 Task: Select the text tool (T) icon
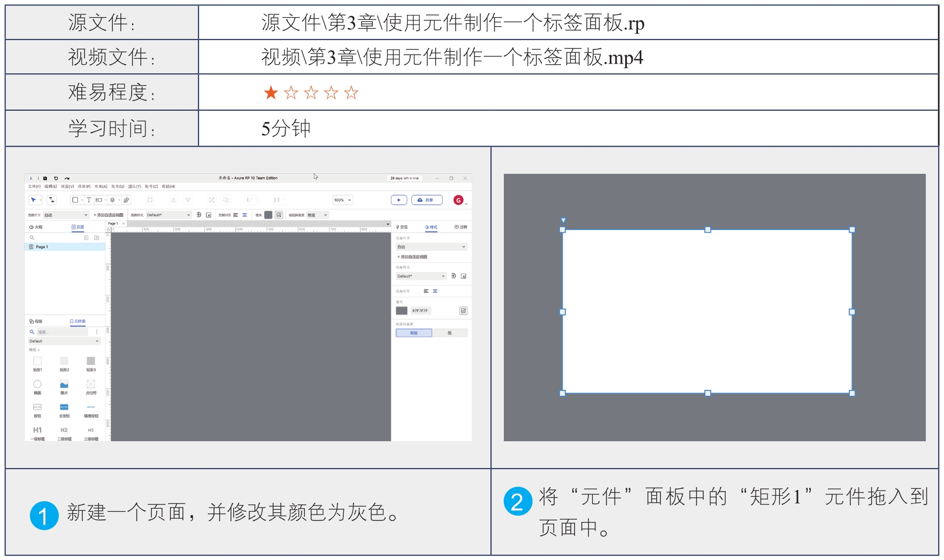click(89, 200)
